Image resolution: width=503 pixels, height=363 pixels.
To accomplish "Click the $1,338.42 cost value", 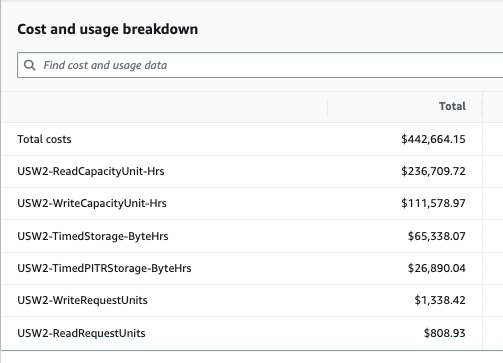I will click(x=440, y=300).
